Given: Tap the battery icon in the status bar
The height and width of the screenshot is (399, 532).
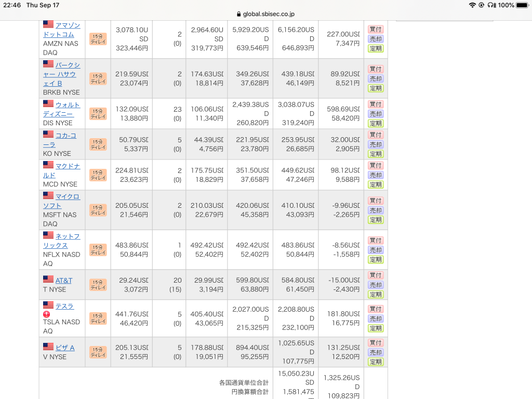Looking at the screenshot, I should click(523, 5).
